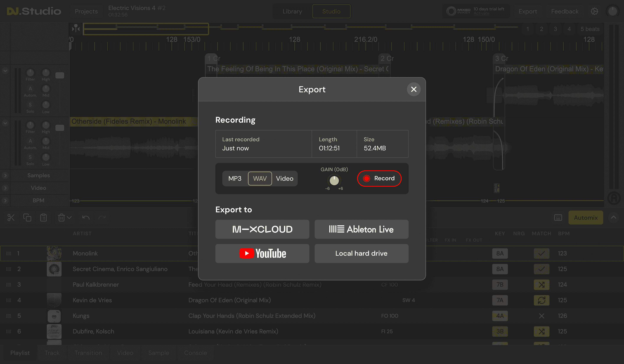Adjust the GAIN knob
The width and height of the screenshot is (624, 364).
[334, 180]
